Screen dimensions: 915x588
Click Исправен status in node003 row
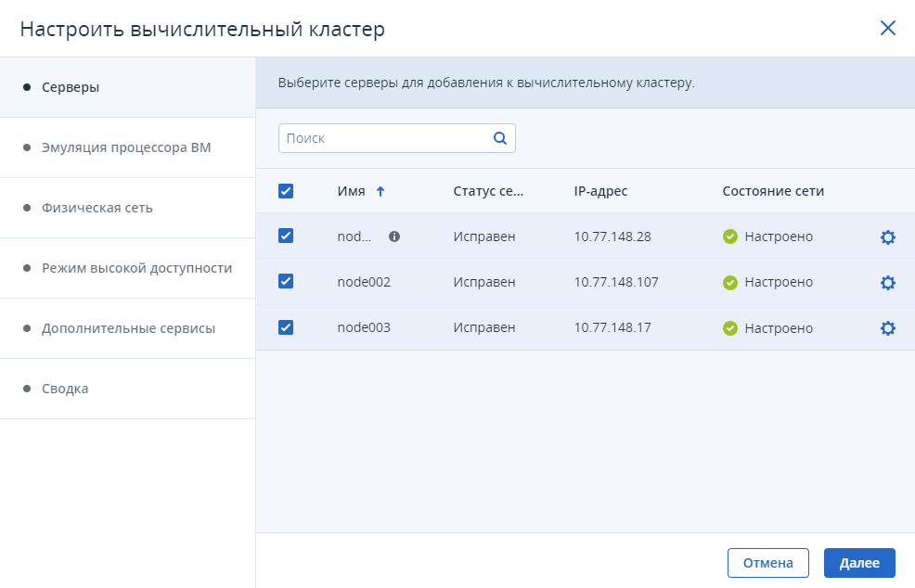[x=484, y=327]
